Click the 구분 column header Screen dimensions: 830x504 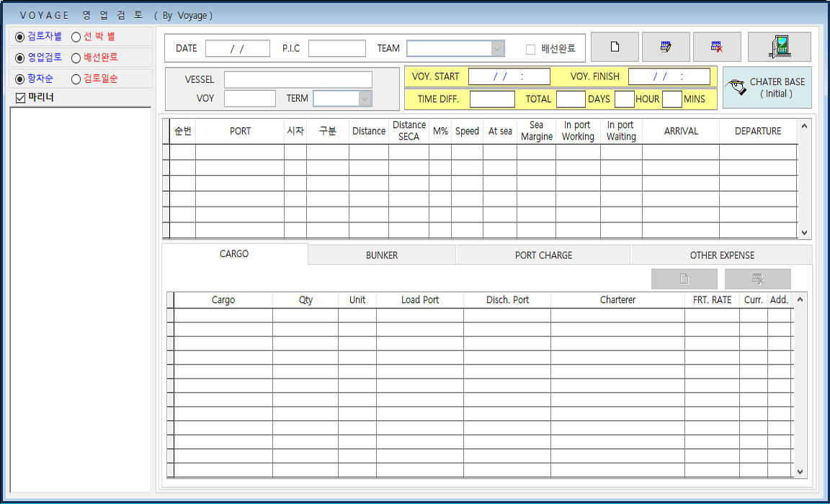pos(328,131)
